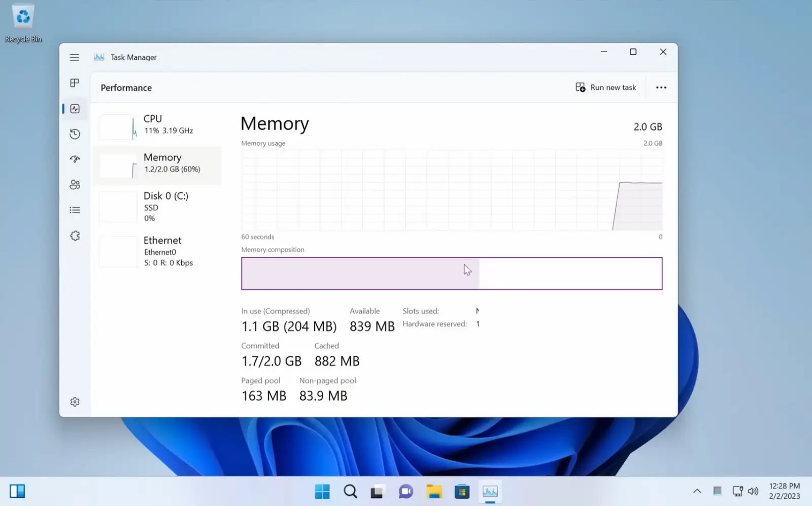
Task: Open the Users page
Action: tap(75, 184)
